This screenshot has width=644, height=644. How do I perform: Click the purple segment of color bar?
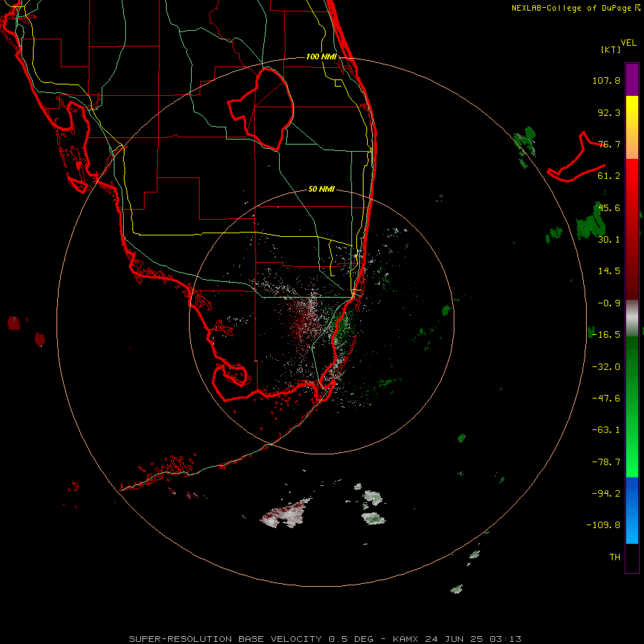(x=632, y=79)
